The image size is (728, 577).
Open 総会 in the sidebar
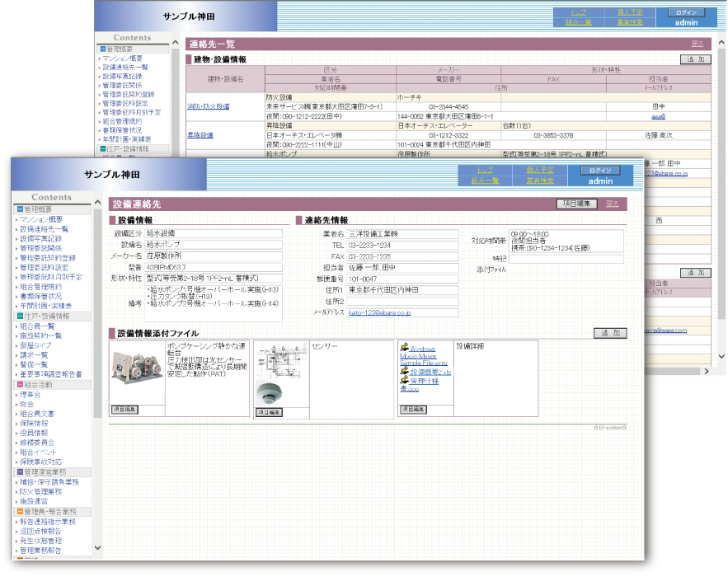tap(27, 405)
